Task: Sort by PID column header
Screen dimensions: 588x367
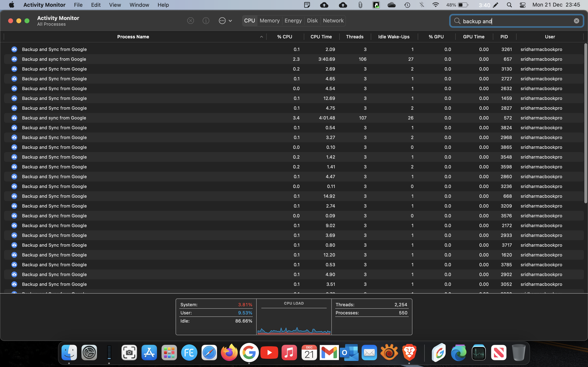Action: 504,37
